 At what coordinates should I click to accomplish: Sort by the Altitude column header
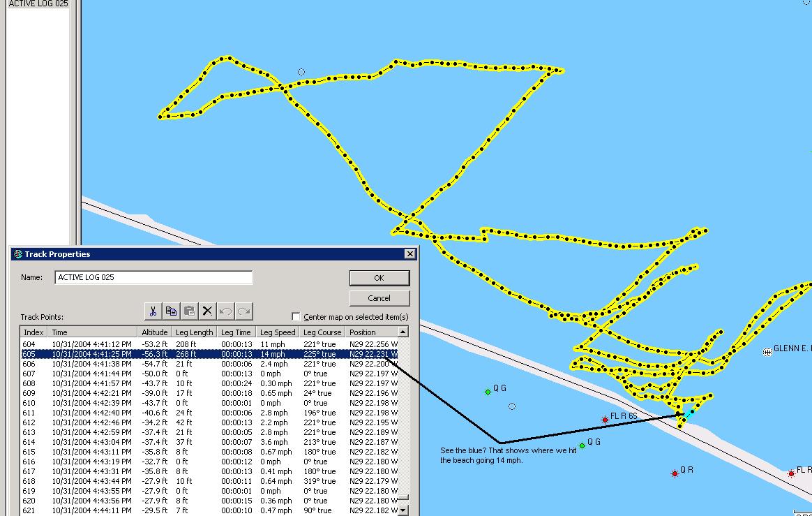155,332
